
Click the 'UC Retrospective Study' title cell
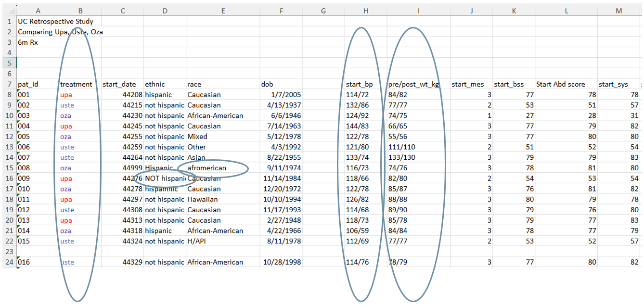point(55,22)
